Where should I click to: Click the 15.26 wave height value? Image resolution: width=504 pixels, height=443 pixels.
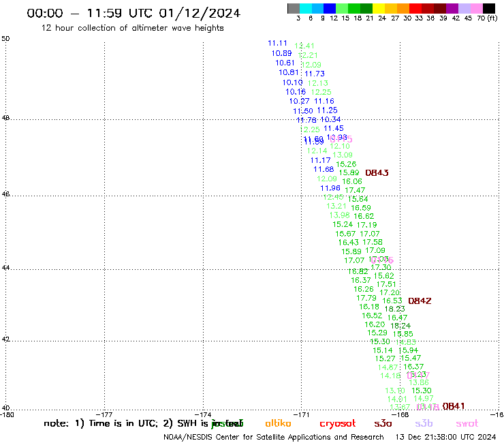point(346,164)
